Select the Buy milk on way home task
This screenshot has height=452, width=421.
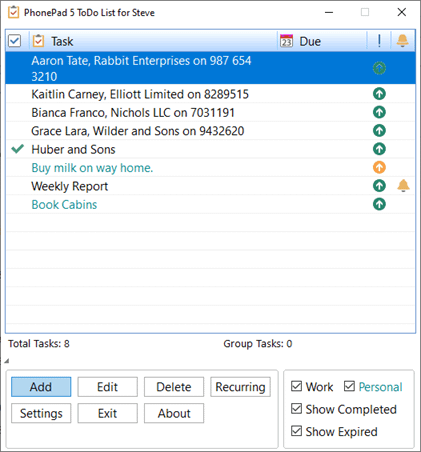tap(210, 167)
